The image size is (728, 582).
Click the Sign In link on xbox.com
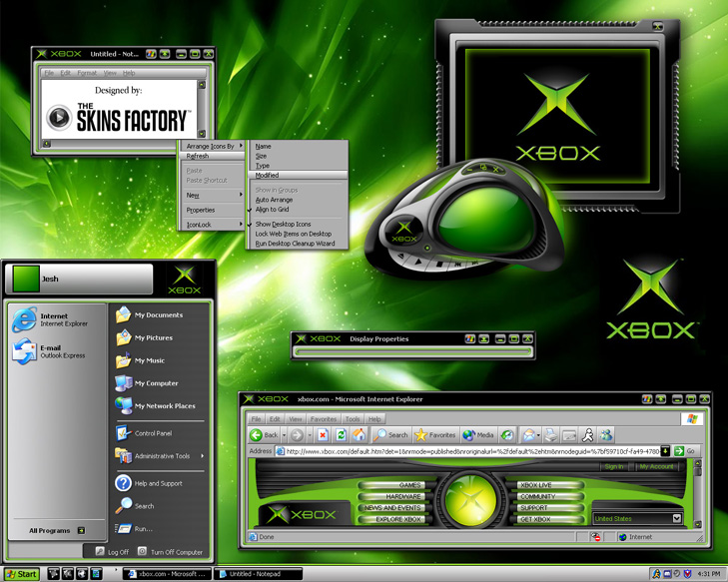point(614,466)
